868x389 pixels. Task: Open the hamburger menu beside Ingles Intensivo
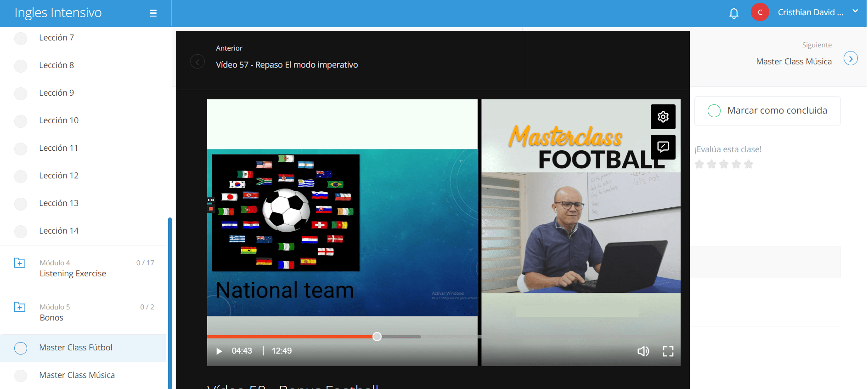(x=153, y=13)
